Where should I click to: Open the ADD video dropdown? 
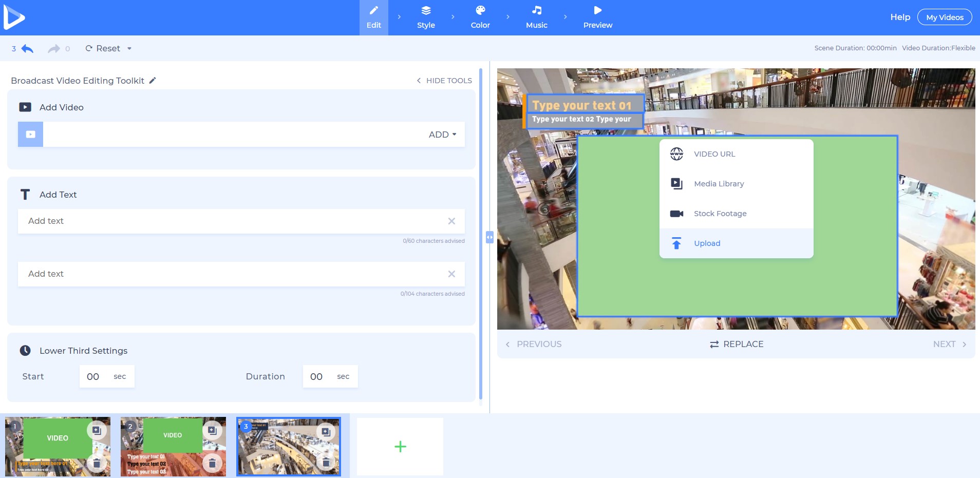coord(442,135)
